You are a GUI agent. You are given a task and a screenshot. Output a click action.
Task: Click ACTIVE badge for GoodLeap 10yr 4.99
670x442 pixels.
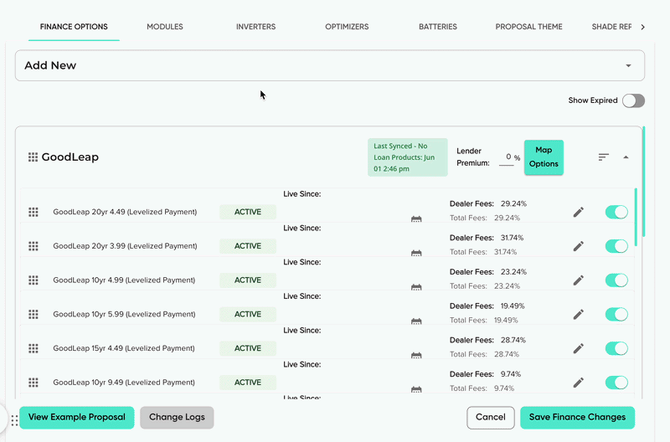[248, 280]
